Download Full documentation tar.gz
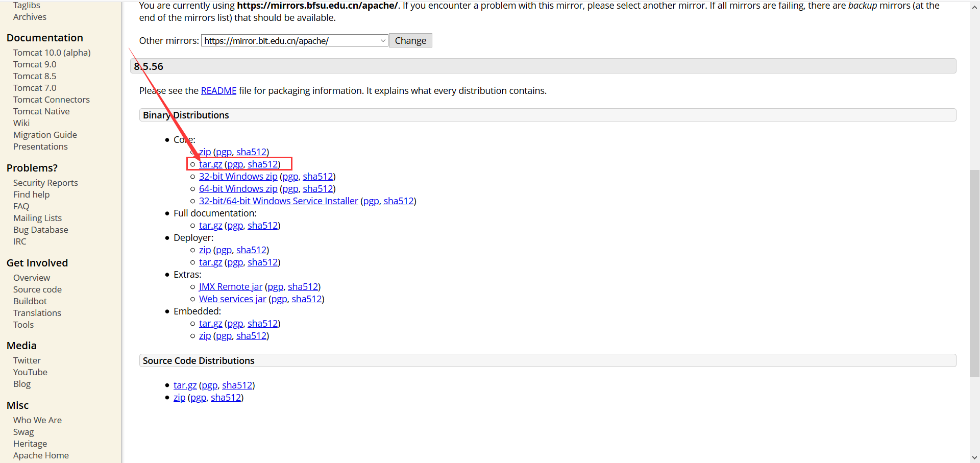This screenshot has width=980, height=463. tap(210, 225)
